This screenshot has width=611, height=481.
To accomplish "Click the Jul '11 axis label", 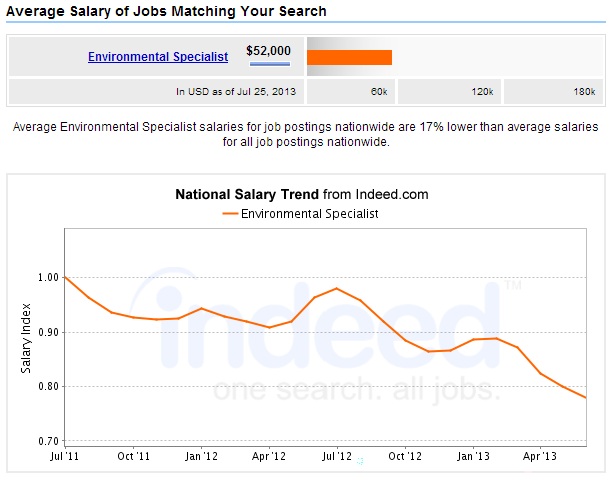I will point(64,456).
